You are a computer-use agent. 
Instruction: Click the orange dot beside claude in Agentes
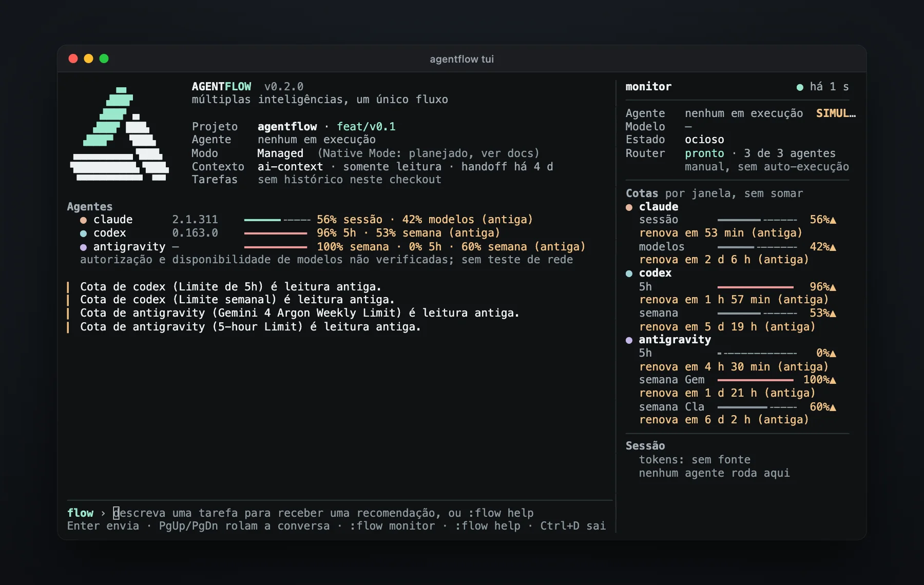click(x=83, y=220)
